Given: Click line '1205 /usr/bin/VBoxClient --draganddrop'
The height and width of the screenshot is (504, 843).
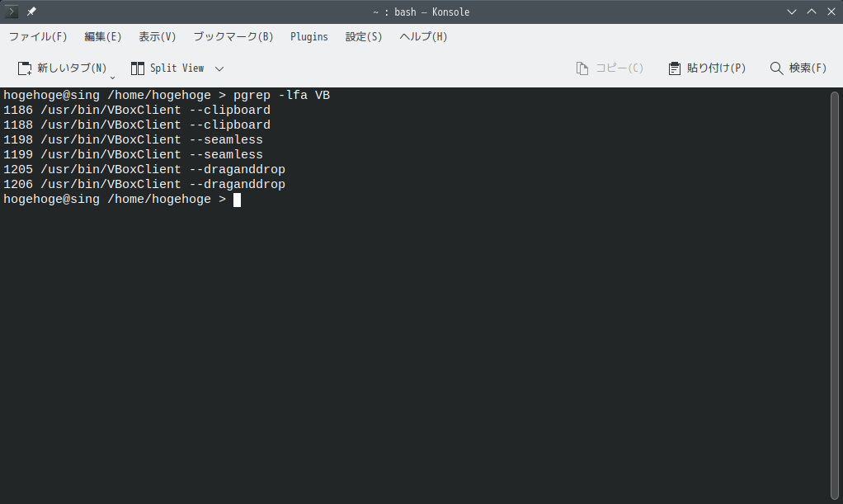Looking at the screenshot, I should pyautogui.click(x=144, y=169).
